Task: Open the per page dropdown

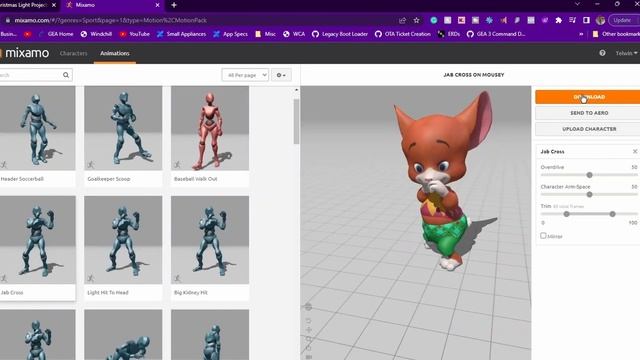Action: pos(245,75)
